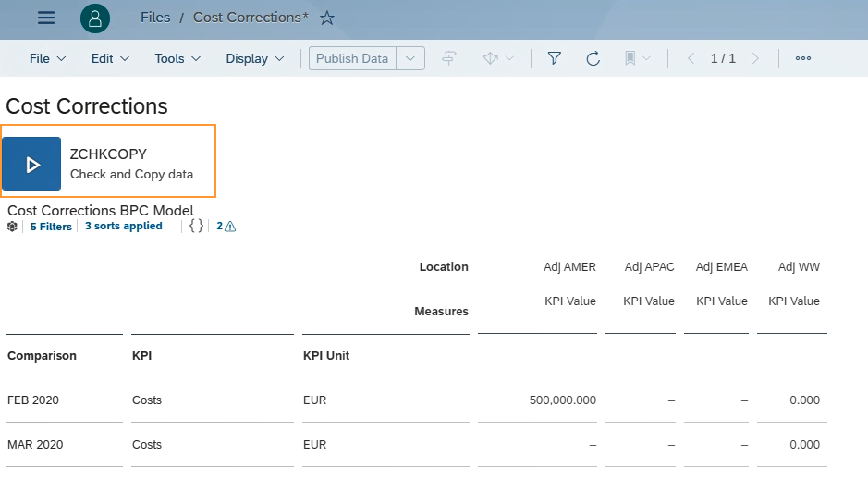
Task: Open 3 sorts applied link
Action: (124, 226)
